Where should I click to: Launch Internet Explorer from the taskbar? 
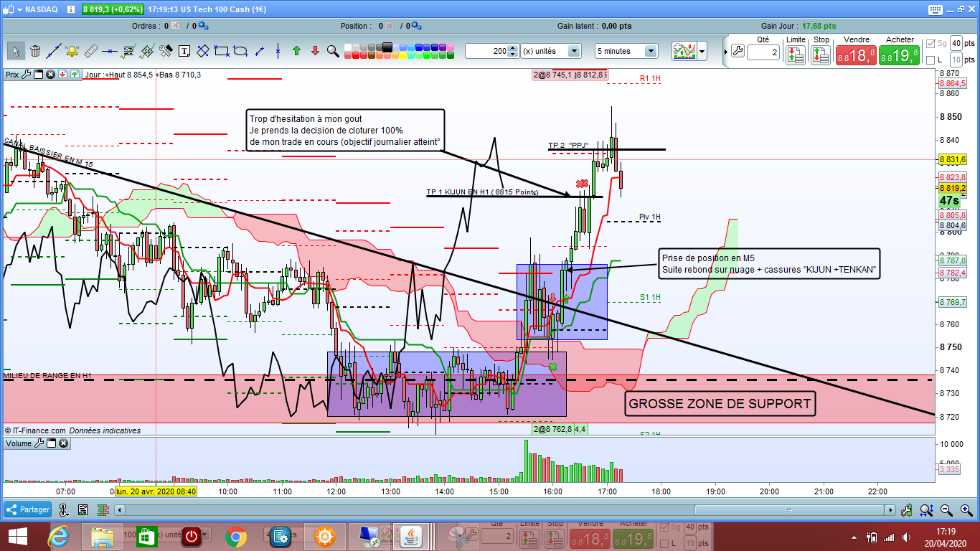(x=60, y=536)
